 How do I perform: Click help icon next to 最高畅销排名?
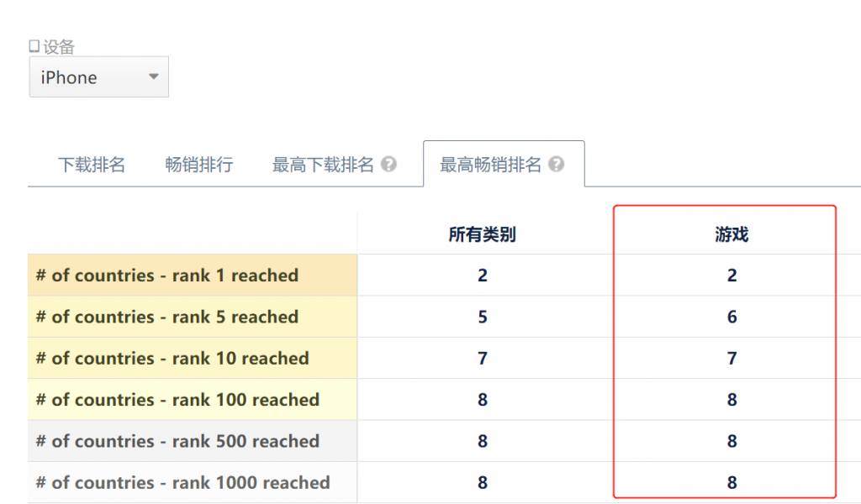click(x=556, y=165)
